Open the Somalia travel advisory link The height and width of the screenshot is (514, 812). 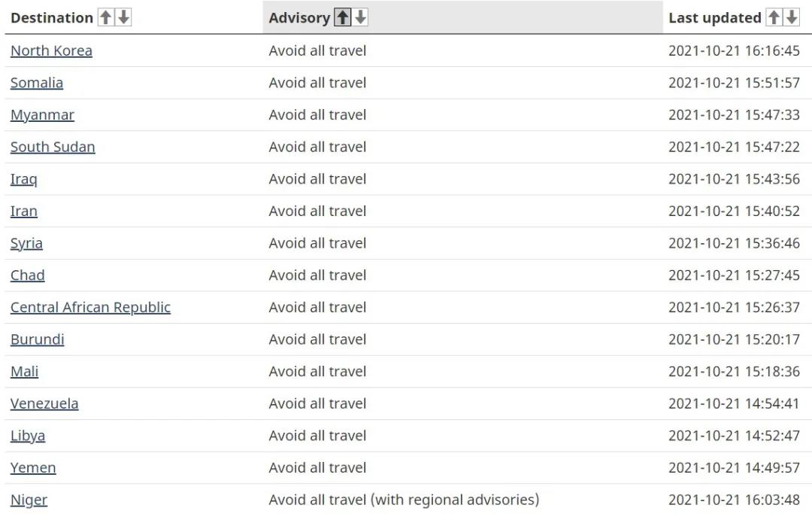[x=37, y=83]
